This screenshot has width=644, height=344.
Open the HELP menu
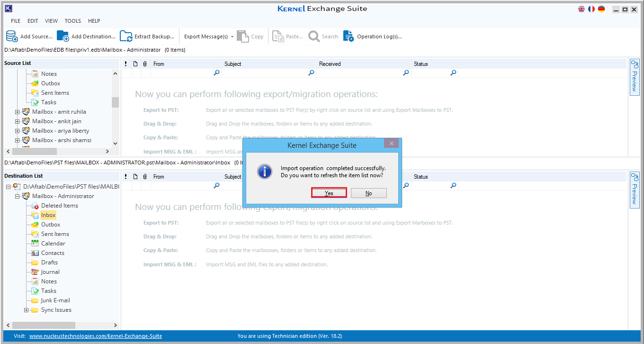(94, 21)
